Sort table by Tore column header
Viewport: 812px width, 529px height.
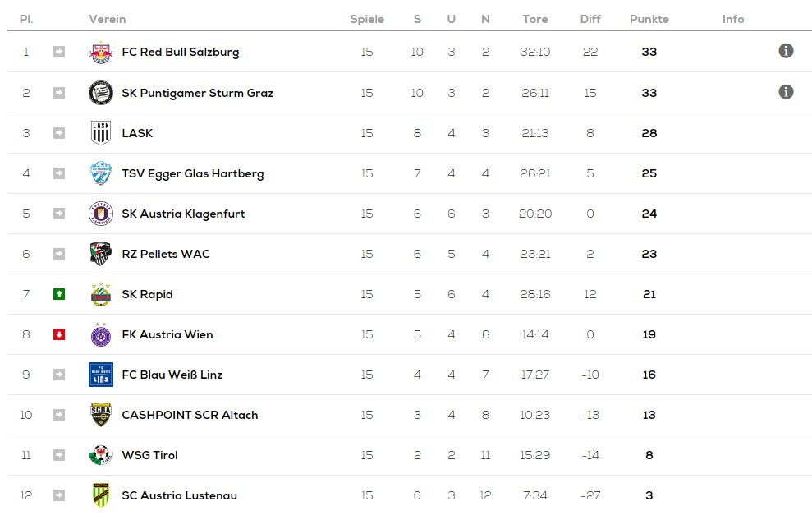click(535, 19)
